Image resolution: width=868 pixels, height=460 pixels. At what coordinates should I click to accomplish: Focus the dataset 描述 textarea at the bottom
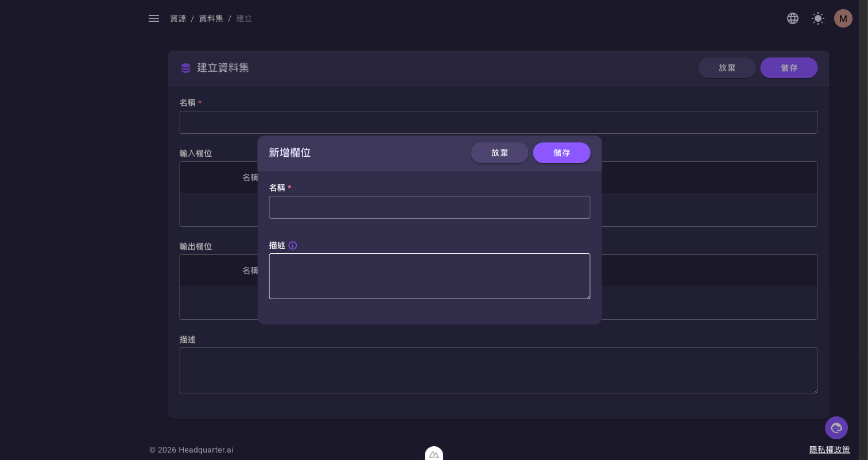click(498, 370)
